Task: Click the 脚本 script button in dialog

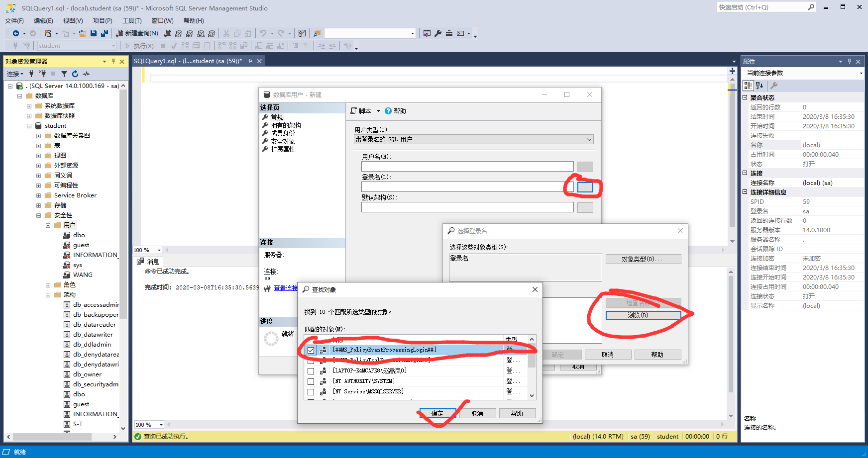Action: point(361,111)
